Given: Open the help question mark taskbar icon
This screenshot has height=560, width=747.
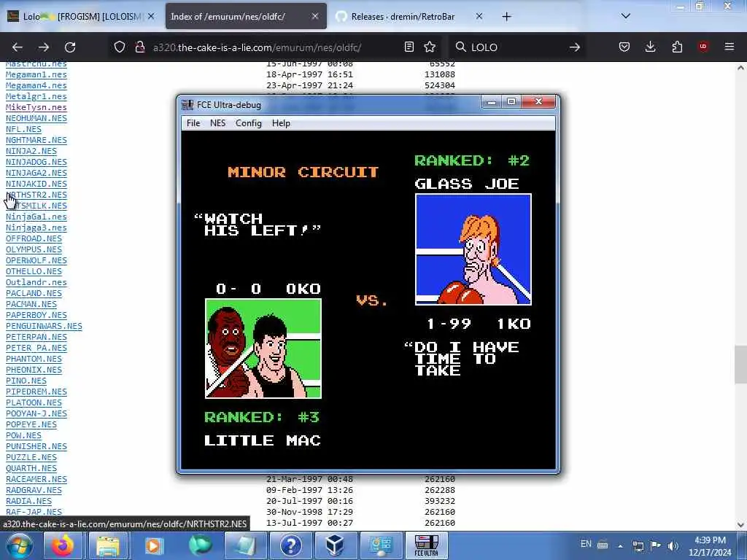Looking at the screenshot, I should 290,545.
